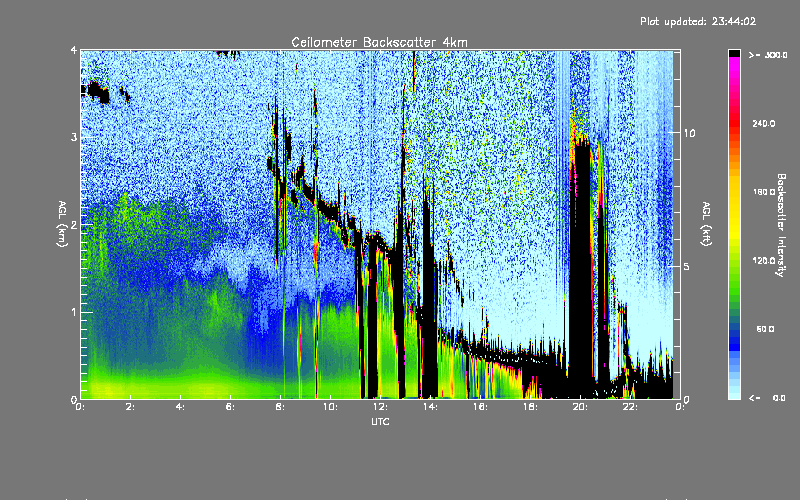Click the "Backscatter Intensity" colorbar label
Image resolution: width=800 pixels, height=500 pixels.
[781, 225]
